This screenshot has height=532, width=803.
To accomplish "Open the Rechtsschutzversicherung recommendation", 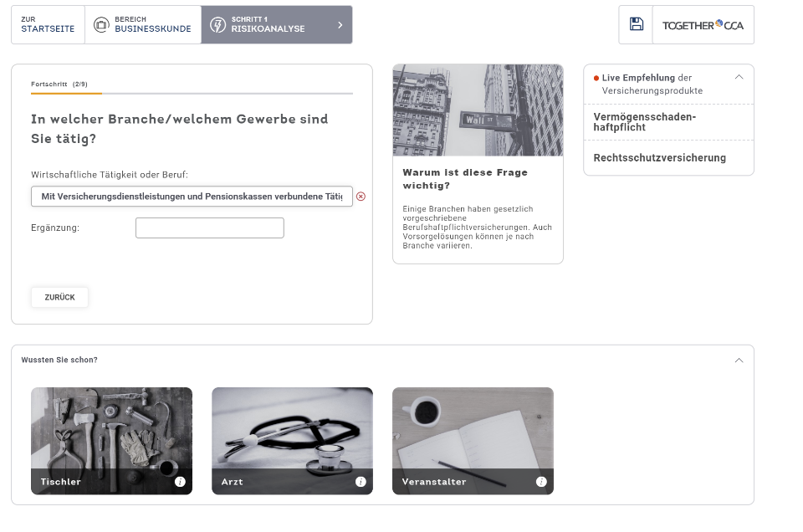I will coord(659,158).
